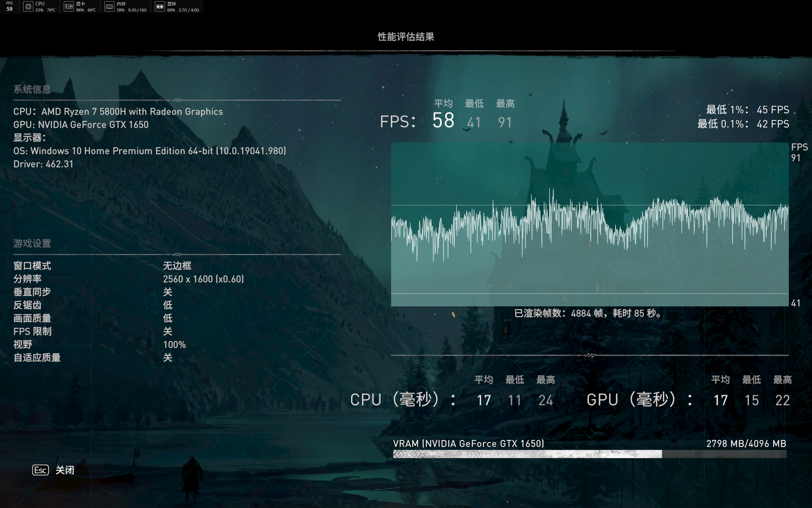Screen dimensions: 812x508
Task: Click the 系统信息 section heading
Action: click(x=32, y=89)
